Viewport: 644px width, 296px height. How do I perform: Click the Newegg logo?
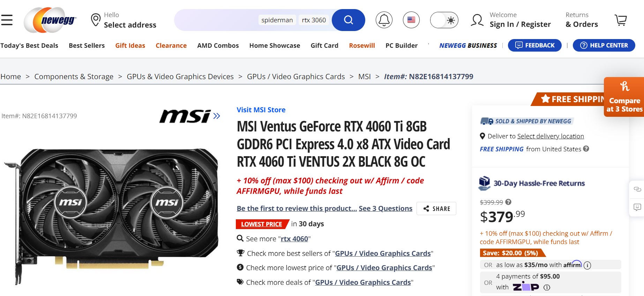tap(50, 20)
